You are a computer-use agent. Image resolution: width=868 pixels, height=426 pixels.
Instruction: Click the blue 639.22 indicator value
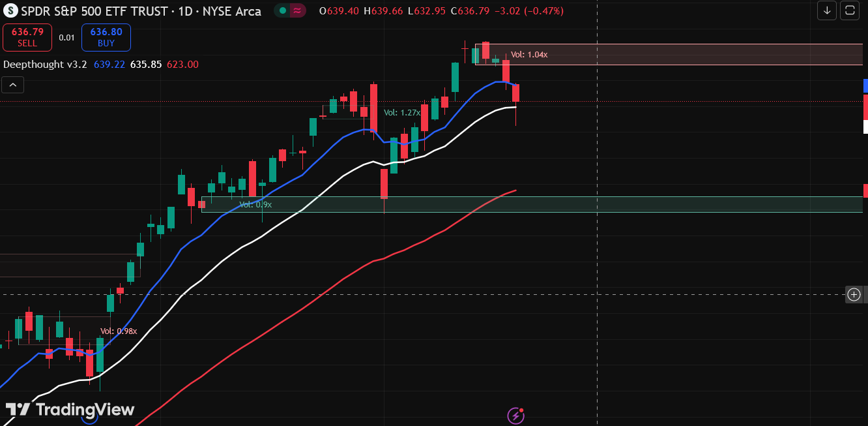pos(109,64)
